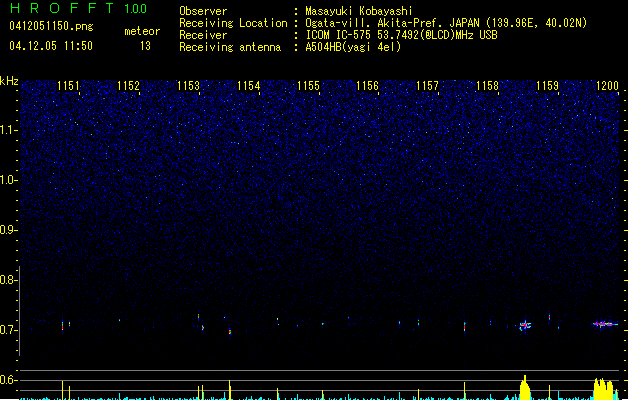
Task: Click the 0.9 frequency axis label
Action: point(9,230)
